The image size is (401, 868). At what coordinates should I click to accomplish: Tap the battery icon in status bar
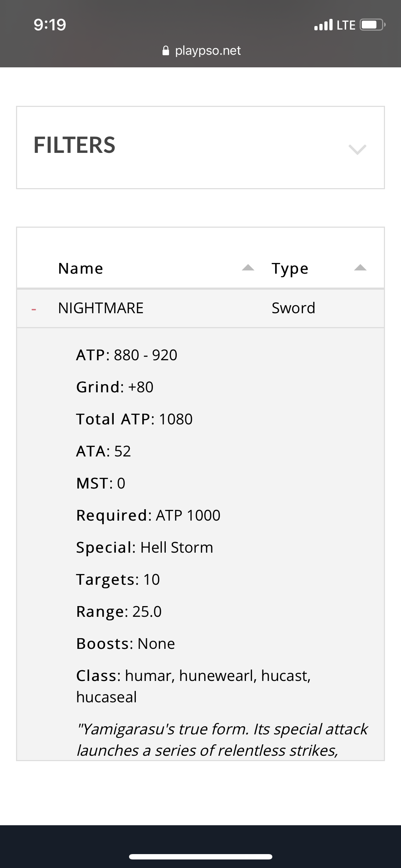pyautogui.click(x=372, y=25)
